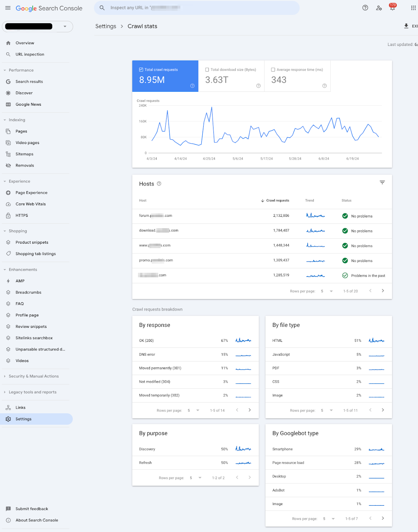This screenshot has height=532, width=418.
Task: Expand Security & Manual Actions section
Action: coord(34,376)
